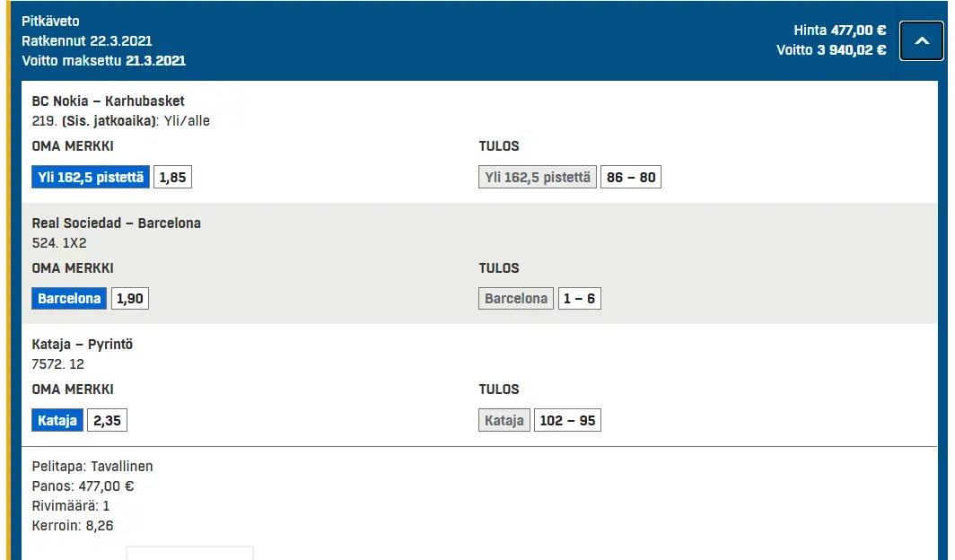
Task: Click the BC Nokia – Karhubasket match title
Action: pyautogui.click(x=108, y=101)
